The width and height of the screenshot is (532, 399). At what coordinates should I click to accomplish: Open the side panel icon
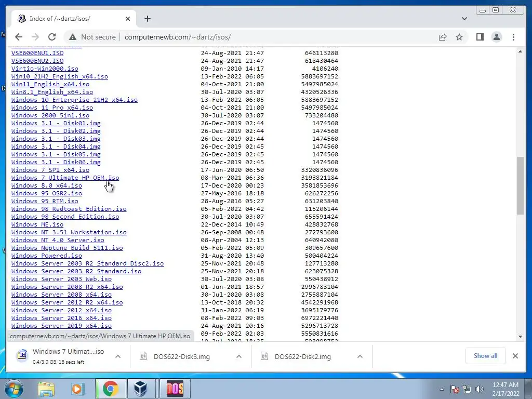click(480, 37)
